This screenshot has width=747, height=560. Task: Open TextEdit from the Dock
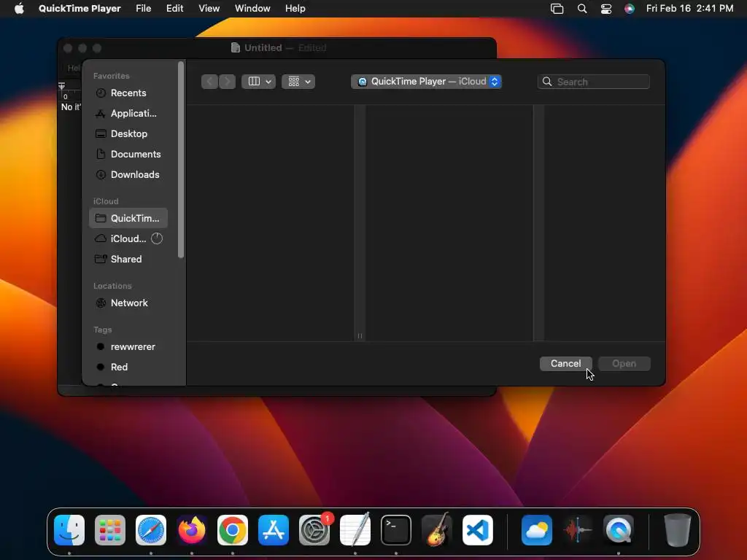pos(355,530)
